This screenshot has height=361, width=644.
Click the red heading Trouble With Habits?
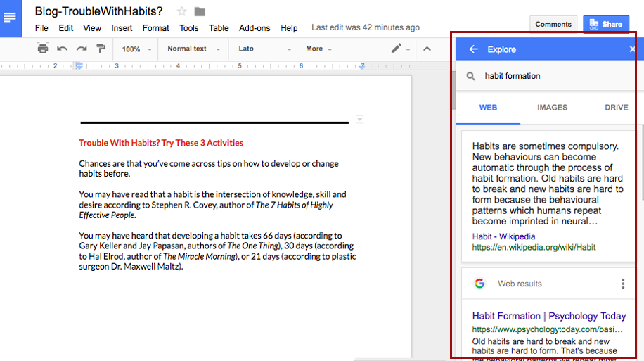(x=161, y=143)
